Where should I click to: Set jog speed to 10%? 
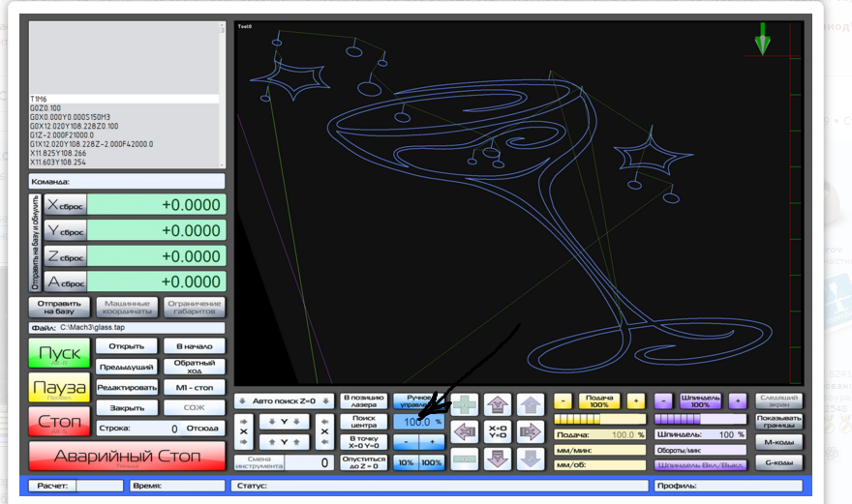[406, 462]
